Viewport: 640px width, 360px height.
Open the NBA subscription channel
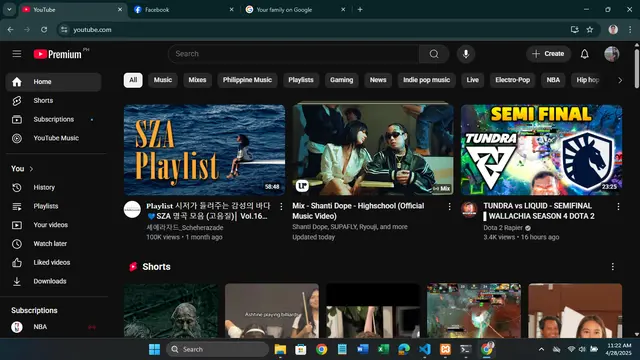[x=53, y=327]
